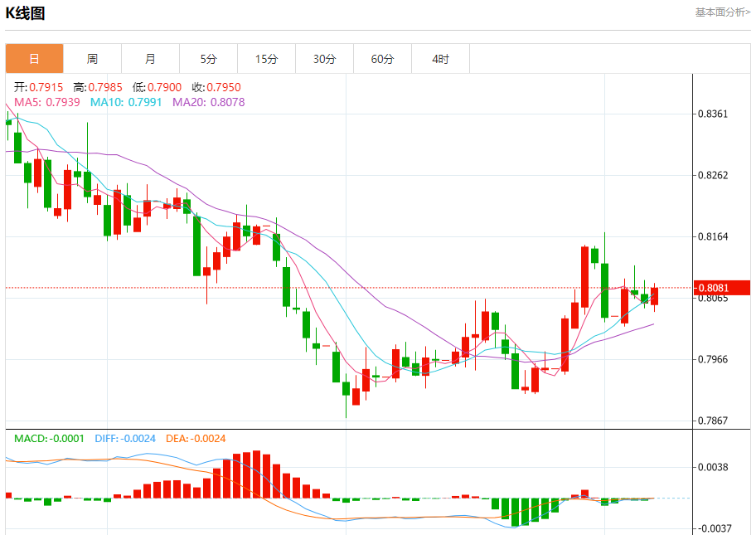Click the 0.7867 price axis label
This screenshot has height=535, width=756.
tap(713, 421)
